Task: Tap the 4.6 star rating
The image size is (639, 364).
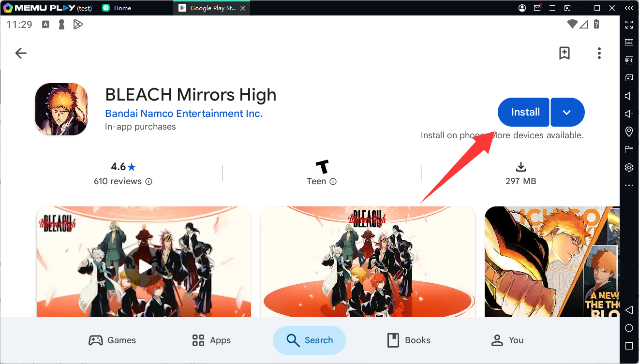Action: [123, 167]
